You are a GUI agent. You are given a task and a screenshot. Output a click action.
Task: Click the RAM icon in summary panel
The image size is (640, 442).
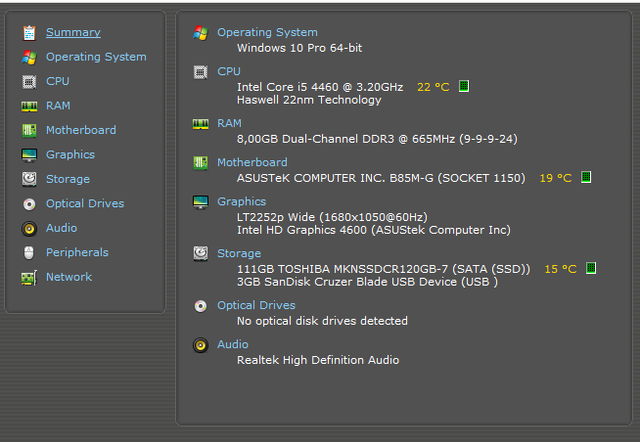click(200, 124)
